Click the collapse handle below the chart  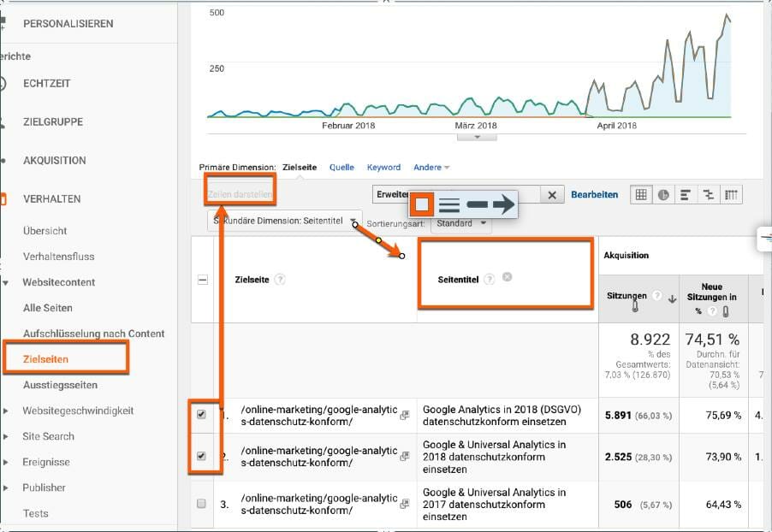[477, 137]
